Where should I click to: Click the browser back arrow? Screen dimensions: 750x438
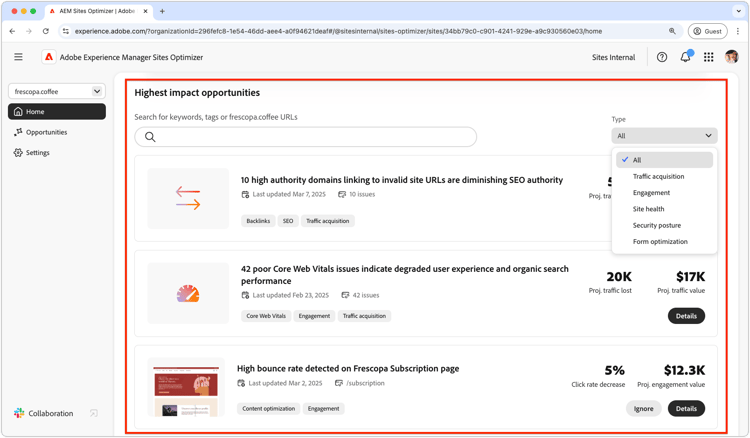point(12,31)
